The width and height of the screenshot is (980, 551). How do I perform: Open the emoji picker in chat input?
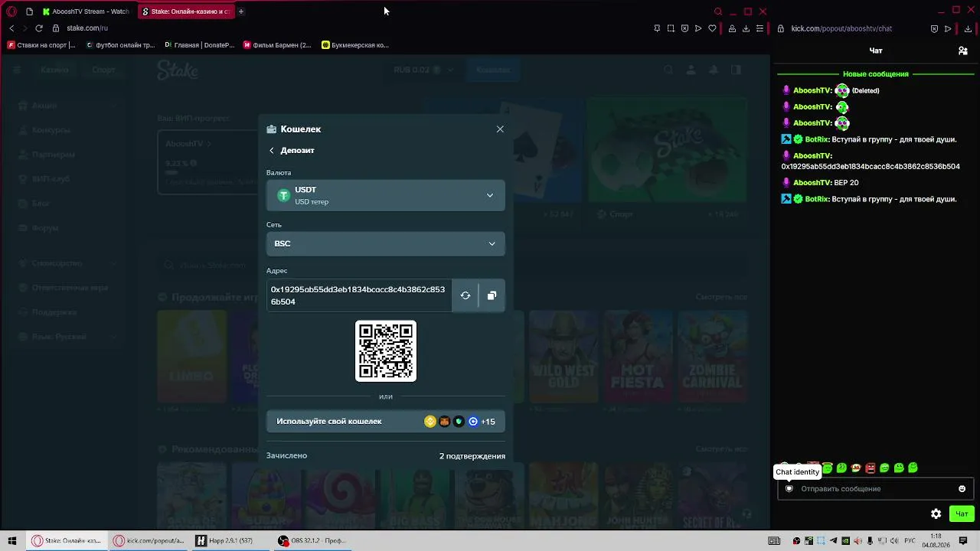(962, 489)
